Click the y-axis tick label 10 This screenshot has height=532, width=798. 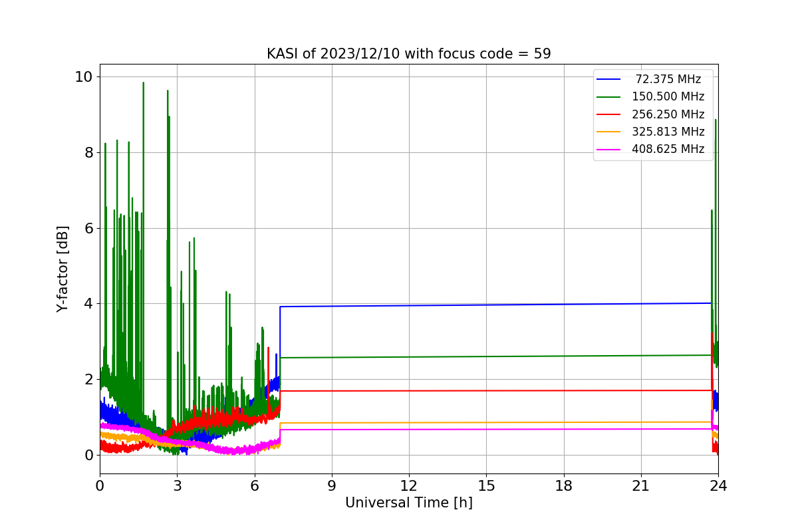tap(84, 76)
